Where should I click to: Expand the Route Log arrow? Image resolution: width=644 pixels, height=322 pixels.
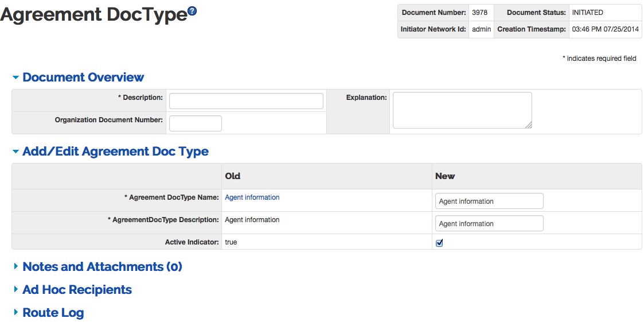pyautogui.click(x=15, y=313)
